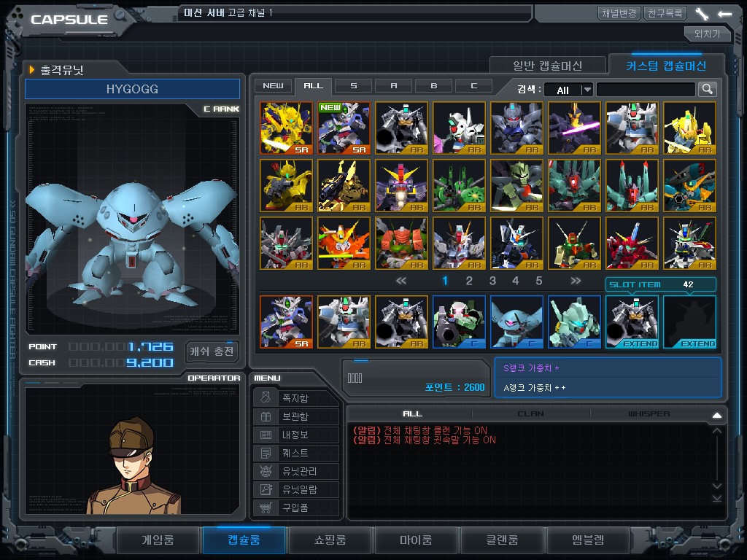Open 내정보 menu item
747x560 pixels.
point(296,435)
